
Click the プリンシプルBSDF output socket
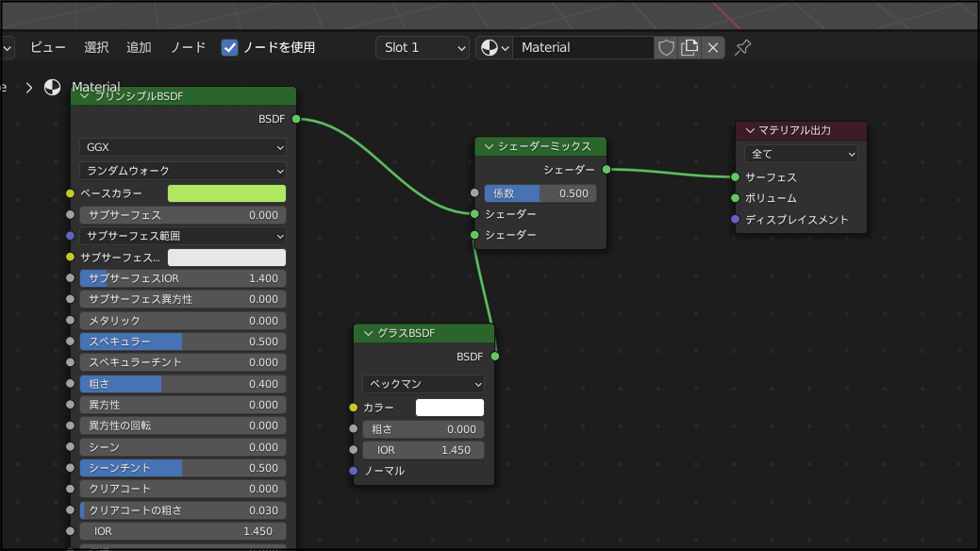[x=296, y=119]
